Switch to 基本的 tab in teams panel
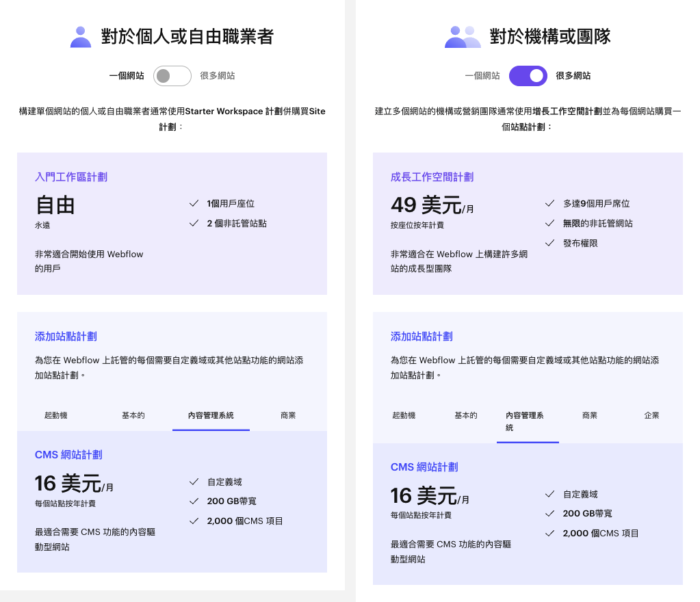The width and height of the screenshot is (700, 602). coord(466,415)
